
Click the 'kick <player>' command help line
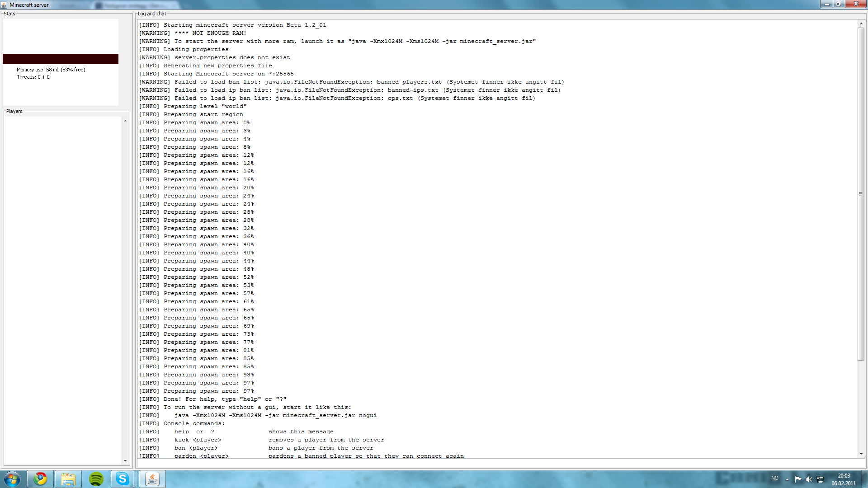[x=262, y=440]
